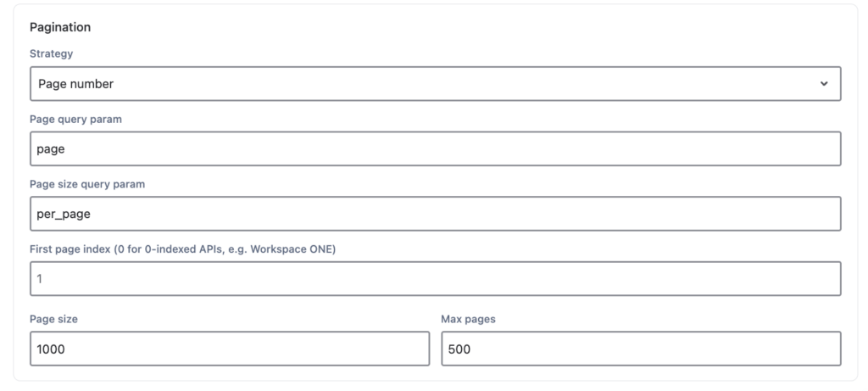Screen dimensions: 868x391
Task: Place cursor on the 'page' text value
Action: (51, 149)
